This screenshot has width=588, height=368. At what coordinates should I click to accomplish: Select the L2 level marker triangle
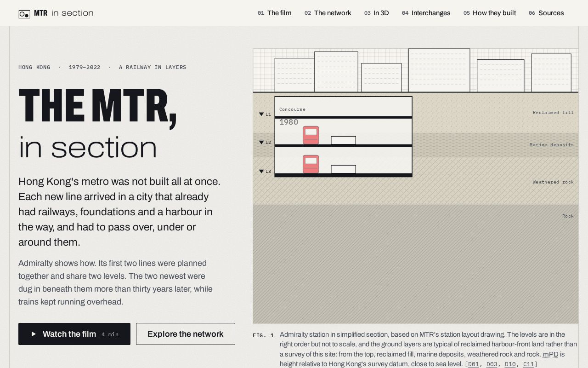point(261,143)
